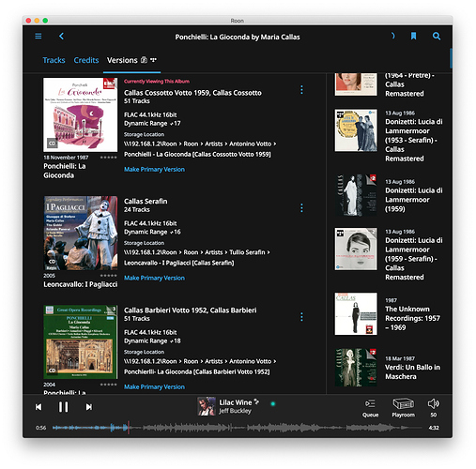Make Callas Serafin the primary version
This screenshot has width=476, height=469.
click(x=154, y=278)
